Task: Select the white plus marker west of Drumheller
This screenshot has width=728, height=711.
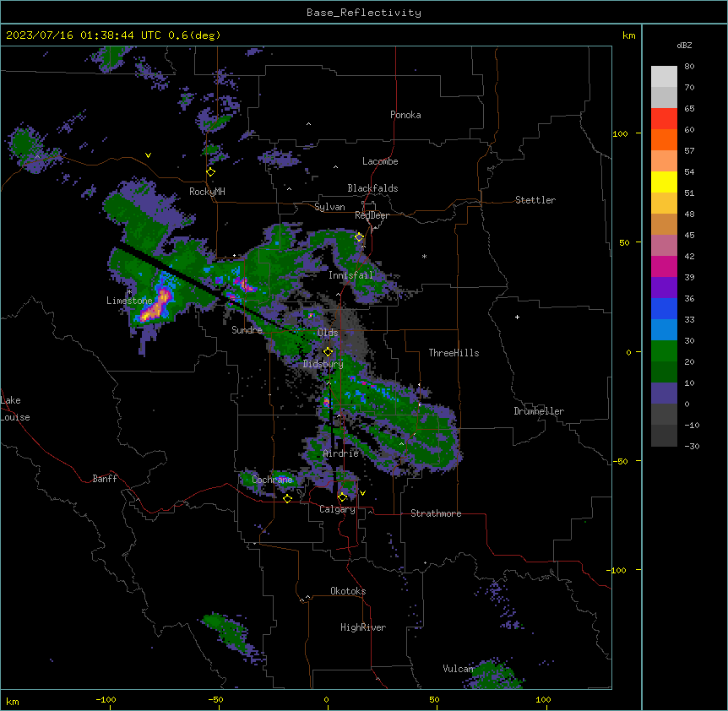Action: click(x=517, y=317)
